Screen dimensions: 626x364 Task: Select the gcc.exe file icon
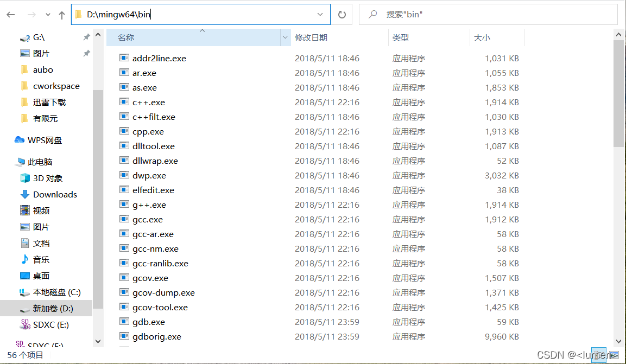[x=124, y=219]
